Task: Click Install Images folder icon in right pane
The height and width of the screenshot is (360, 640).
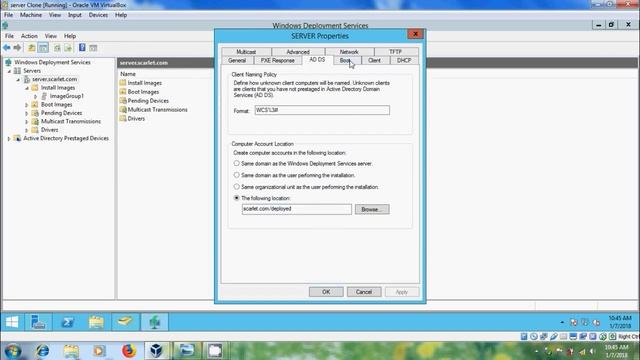Action: point(123,83)
